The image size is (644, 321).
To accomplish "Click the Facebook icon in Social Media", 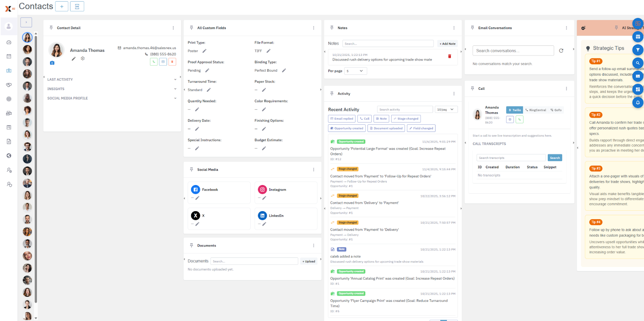I will coord(196,189).
